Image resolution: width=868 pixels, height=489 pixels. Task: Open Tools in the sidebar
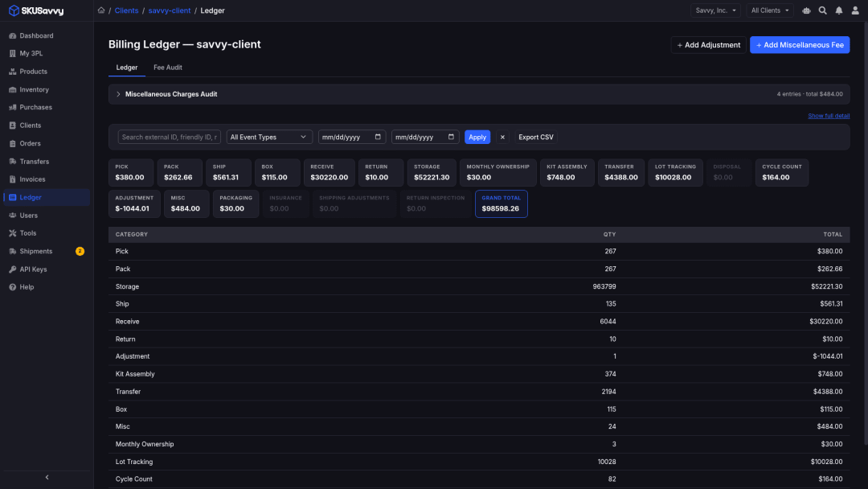pos(47,233)
